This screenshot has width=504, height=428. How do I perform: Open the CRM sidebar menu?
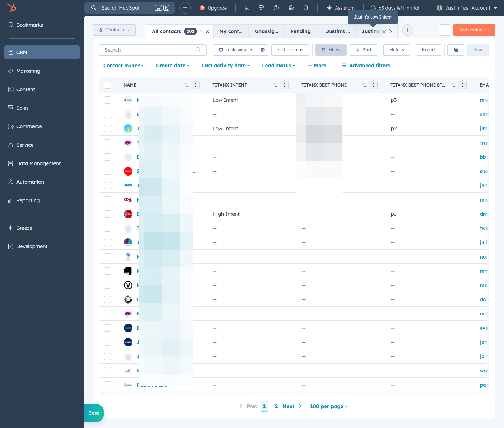pyautogui.click(x=42, y=52)
